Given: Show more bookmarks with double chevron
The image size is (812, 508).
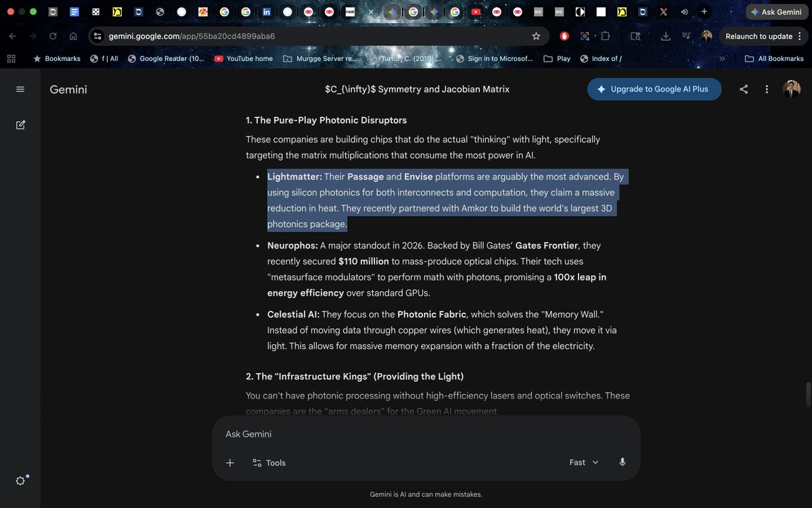Looking at the screenshot, I should (x=722, y=59).
